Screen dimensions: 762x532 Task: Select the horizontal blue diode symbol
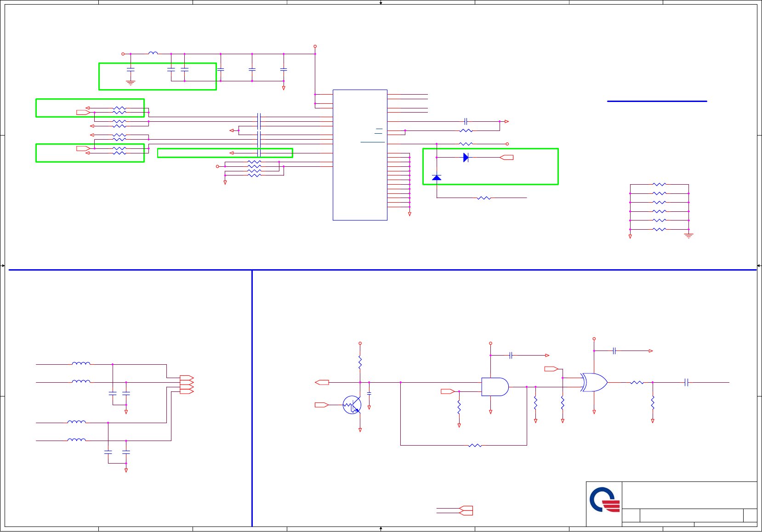pos(466,158)
